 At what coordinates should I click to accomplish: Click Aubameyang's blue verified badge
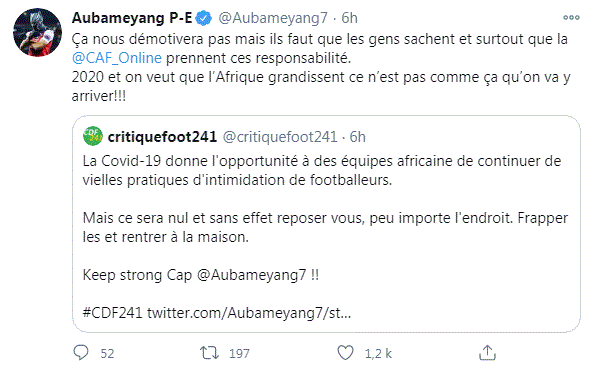click(x=205, y=18)
